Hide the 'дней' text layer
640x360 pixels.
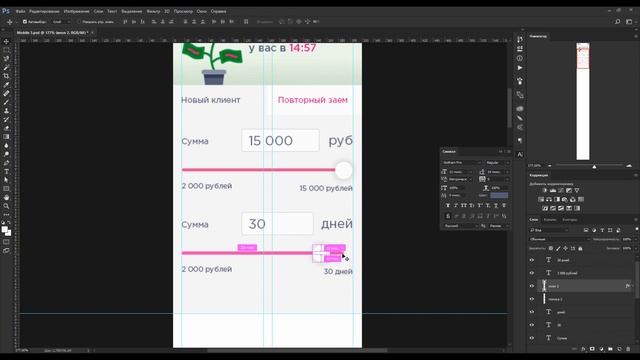(532, 312)
